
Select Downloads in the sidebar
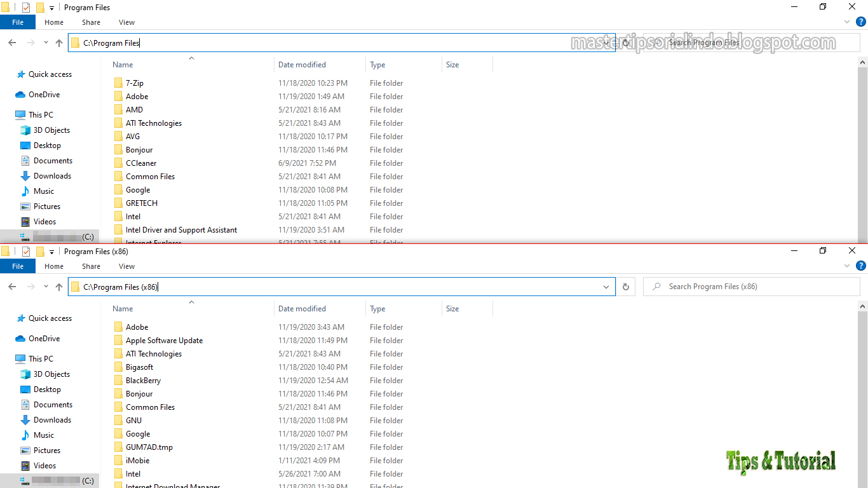(x=51, y=175)
